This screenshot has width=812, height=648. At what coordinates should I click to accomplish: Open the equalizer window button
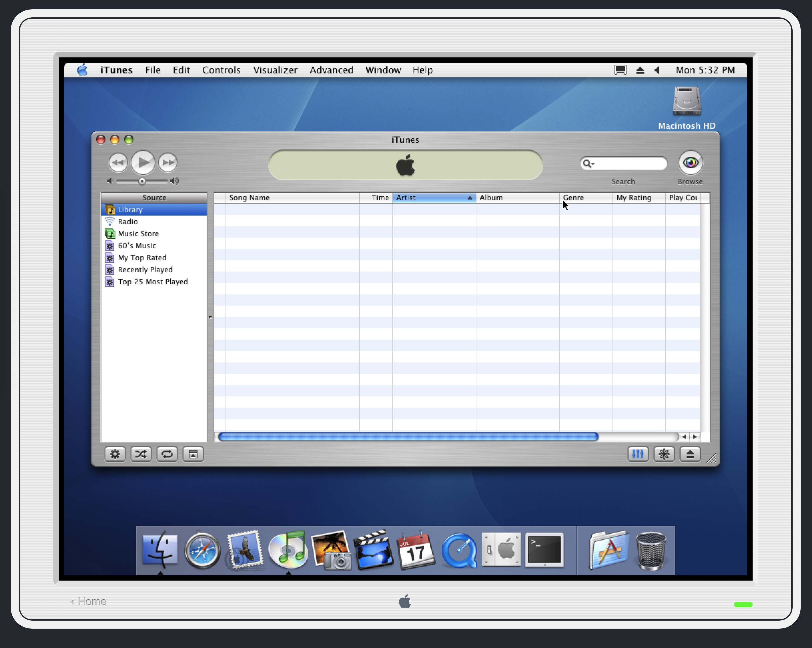coord(638,454)
